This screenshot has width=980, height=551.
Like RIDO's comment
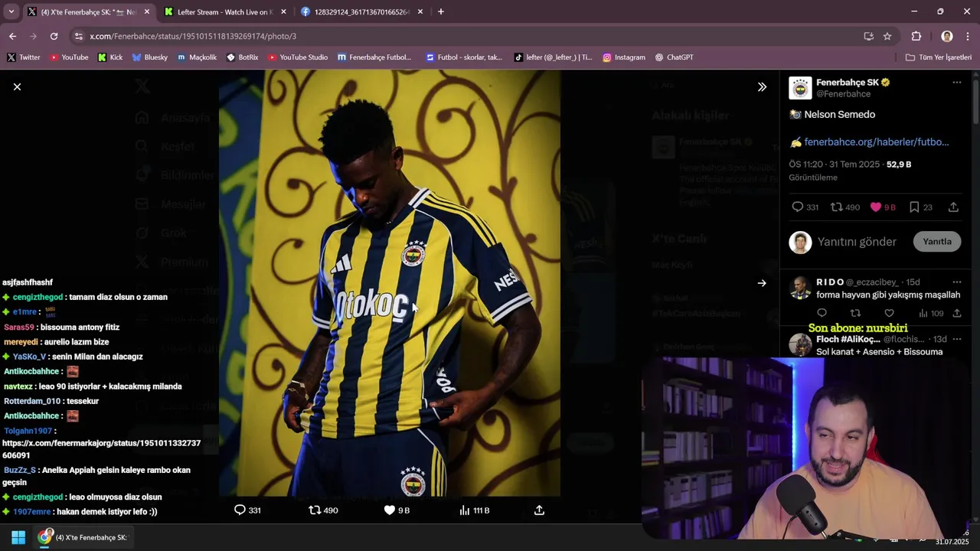[x=889, y=313]
